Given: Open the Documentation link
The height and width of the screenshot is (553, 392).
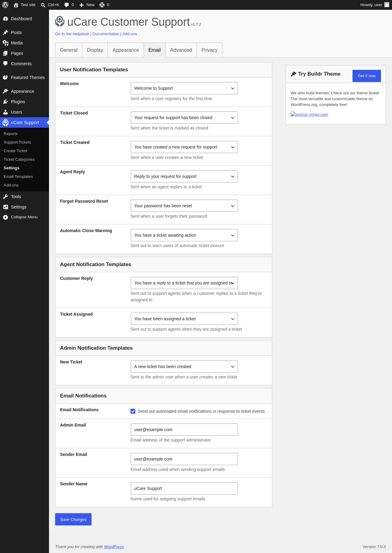Looking at the screenshot, I should [106, 34].
